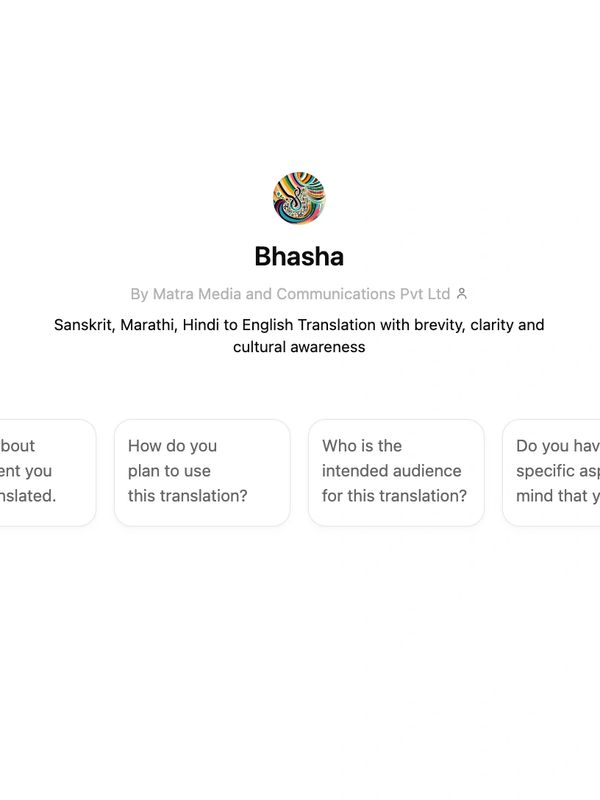
Task: Click the cut-off "Do you hav" card on right
Action: [x=552, y=472]
